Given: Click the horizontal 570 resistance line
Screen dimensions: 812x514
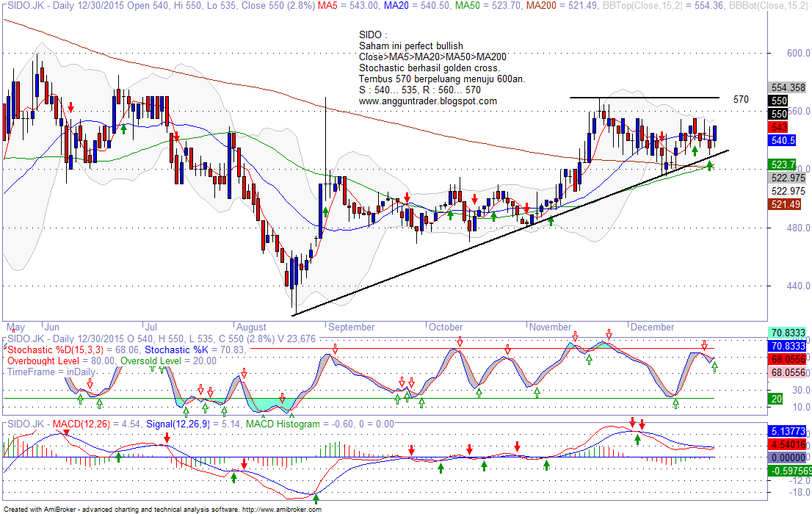Looking at the screenshot, I should pos(644,98).
